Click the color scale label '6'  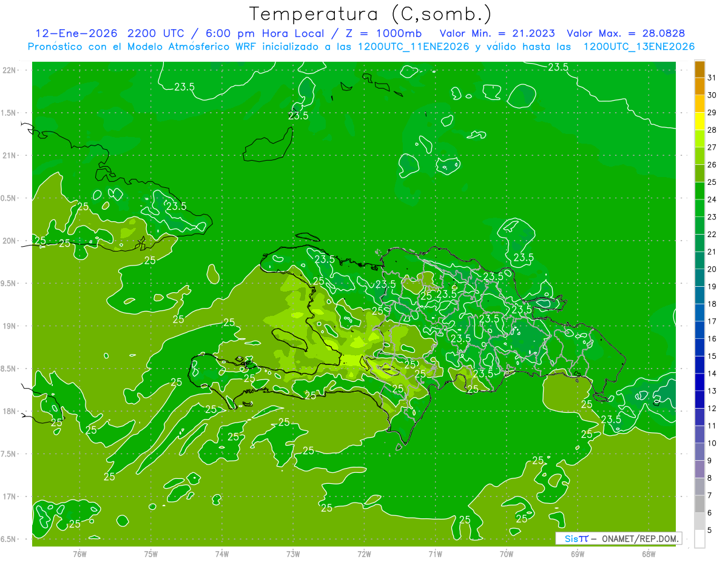710,513
